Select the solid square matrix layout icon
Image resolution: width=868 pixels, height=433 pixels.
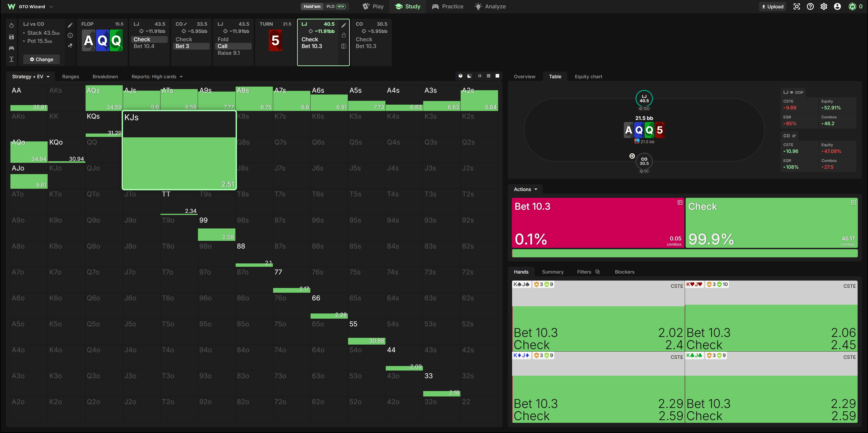[497, 76]
